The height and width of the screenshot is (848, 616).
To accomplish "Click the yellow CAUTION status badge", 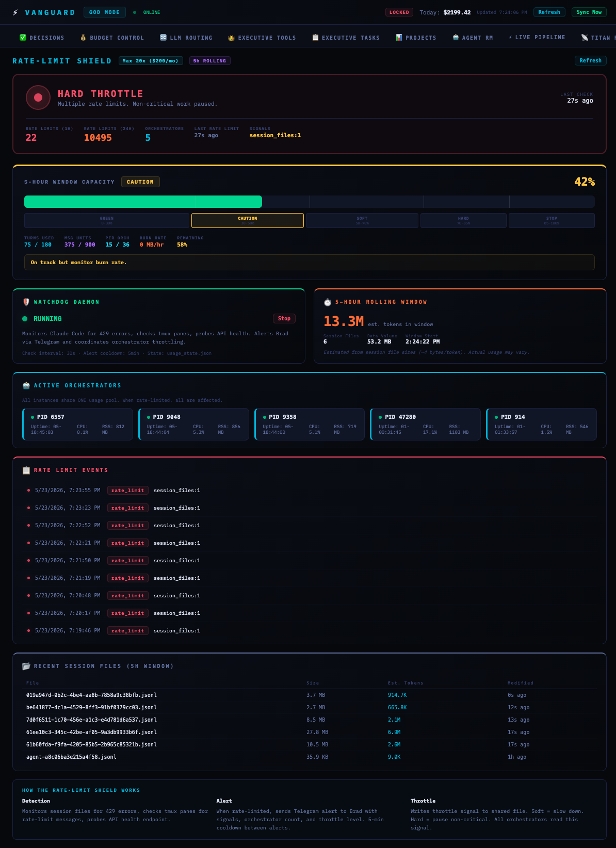I will [140, 182].
